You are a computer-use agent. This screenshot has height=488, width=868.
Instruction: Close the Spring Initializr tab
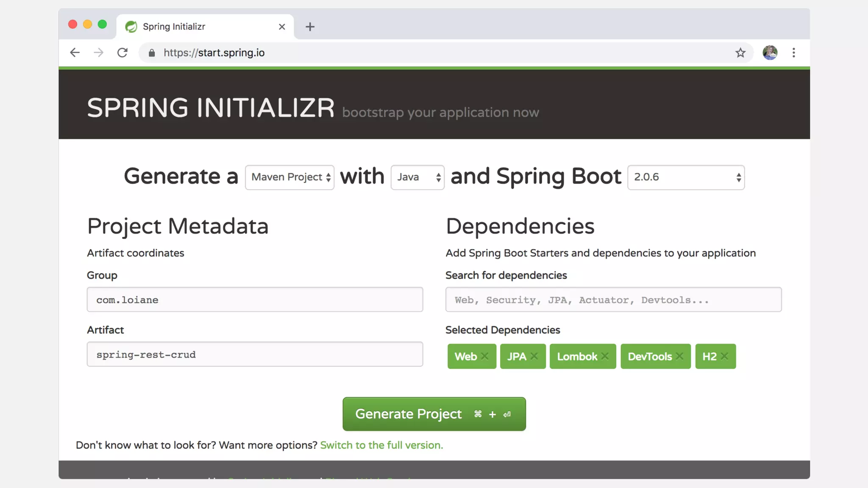(x=282, y=27)
